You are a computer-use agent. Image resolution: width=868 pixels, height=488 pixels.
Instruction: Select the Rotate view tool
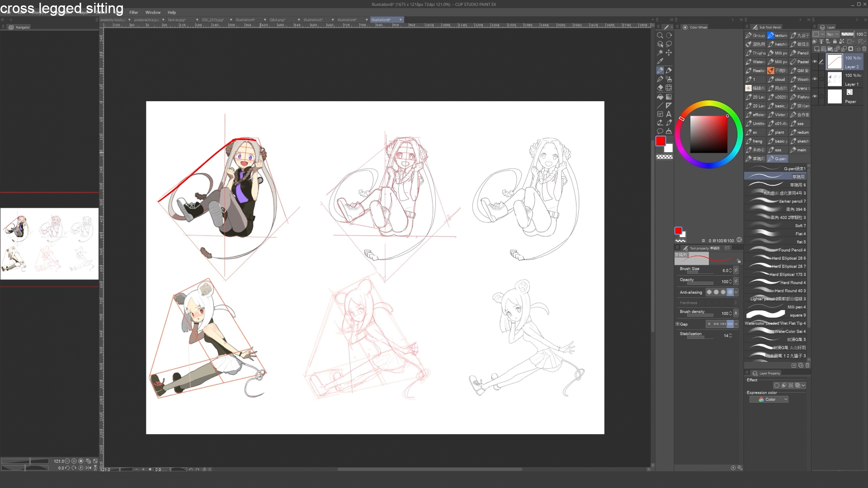669,35
